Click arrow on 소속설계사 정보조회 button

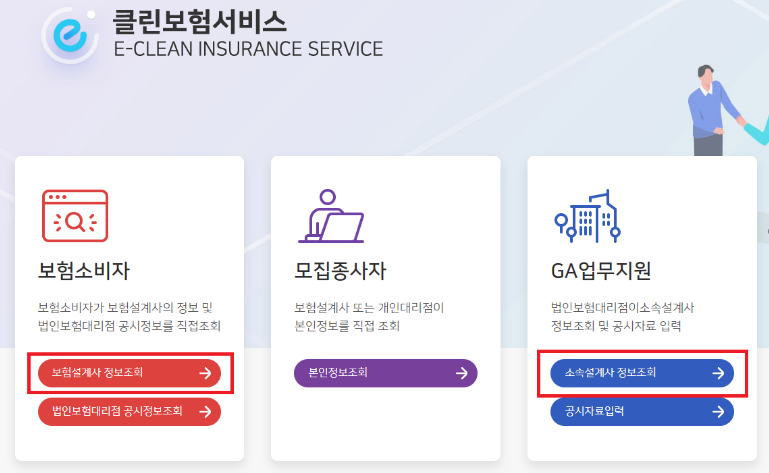click(718, 373)
